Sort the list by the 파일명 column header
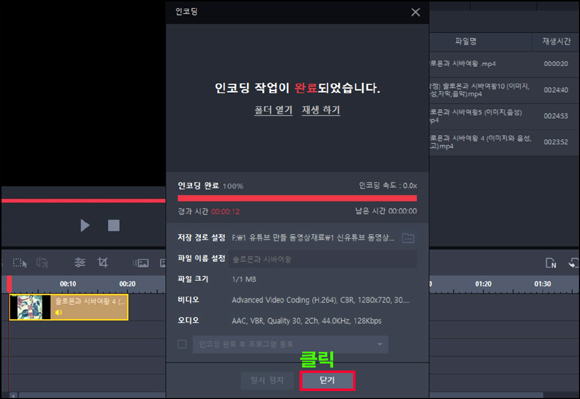 [x=466, y=41]
